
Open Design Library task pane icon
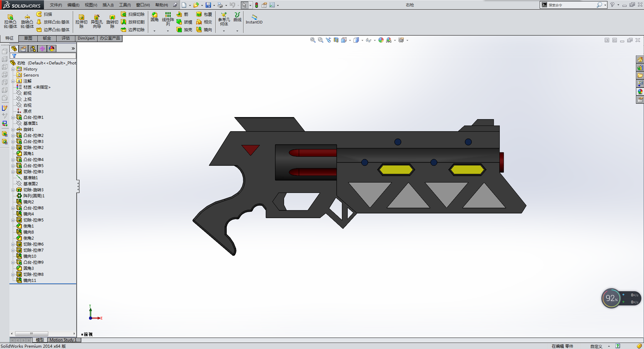click(640, 67)
